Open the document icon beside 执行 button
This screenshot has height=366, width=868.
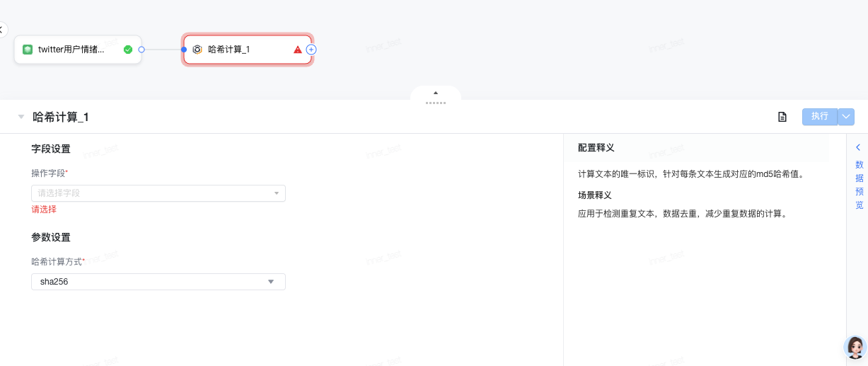coord(782,117)
